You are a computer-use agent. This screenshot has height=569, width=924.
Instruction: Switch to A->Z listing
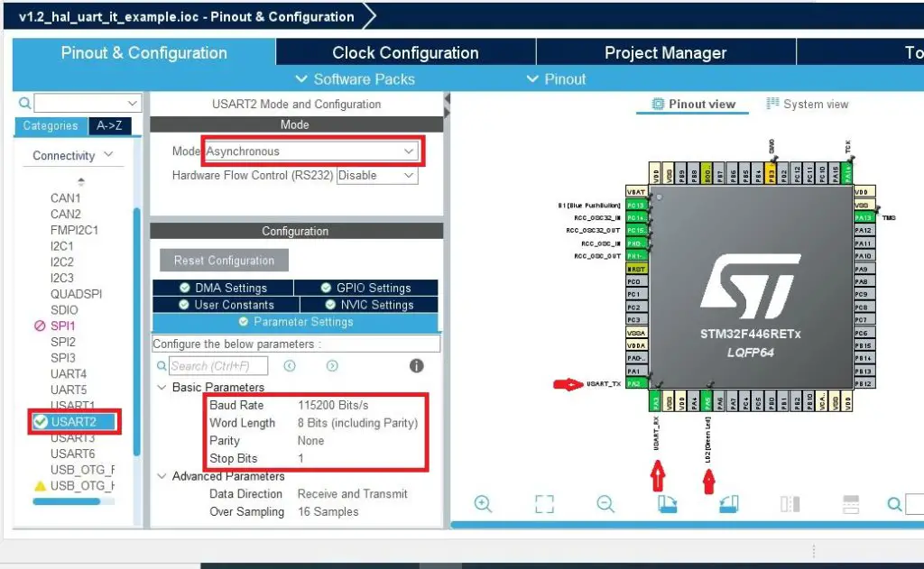[109, 125]
